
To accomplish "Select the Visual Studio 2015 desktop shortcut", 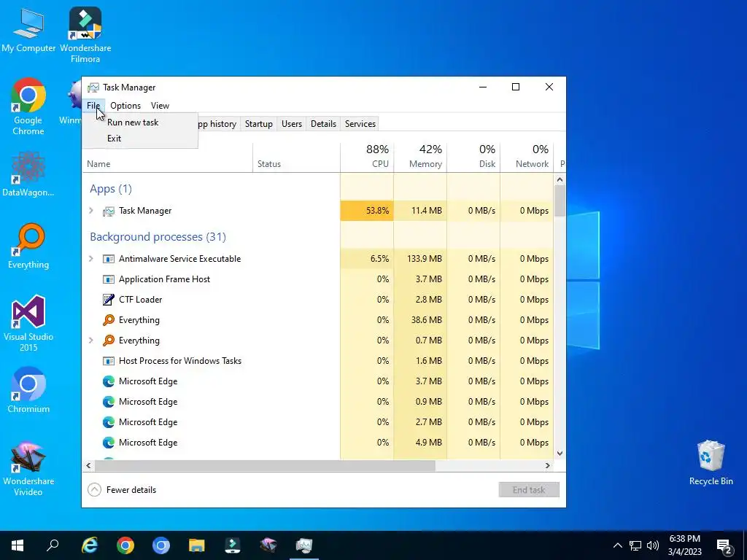I will (28, 323).
